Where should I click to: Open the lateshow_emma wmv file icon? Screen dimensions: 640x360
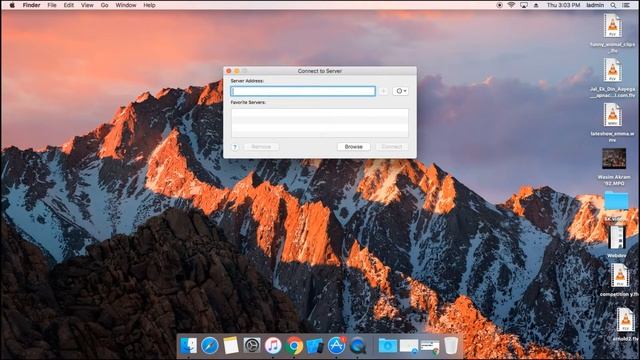[612, 115]
